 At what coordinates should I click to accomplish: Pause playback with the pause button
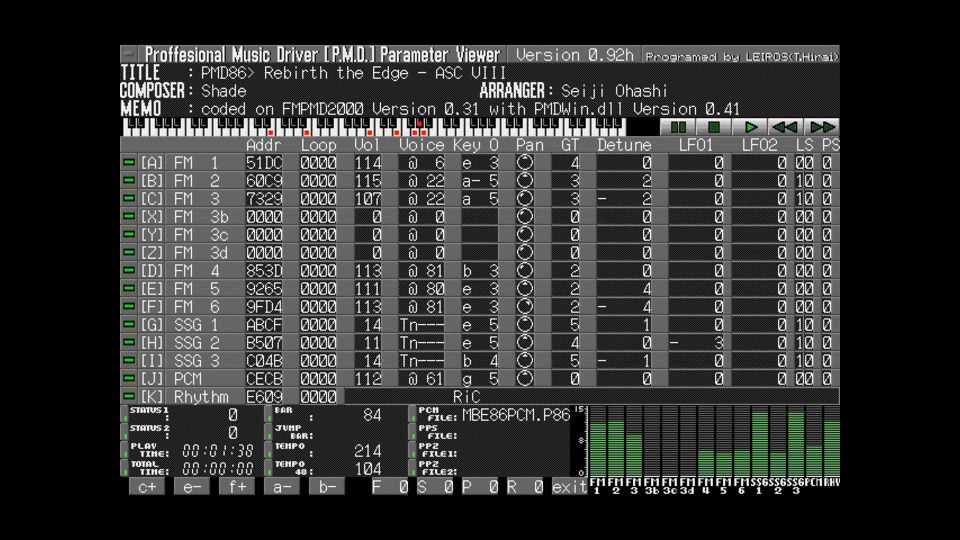(x=678, y=127)
